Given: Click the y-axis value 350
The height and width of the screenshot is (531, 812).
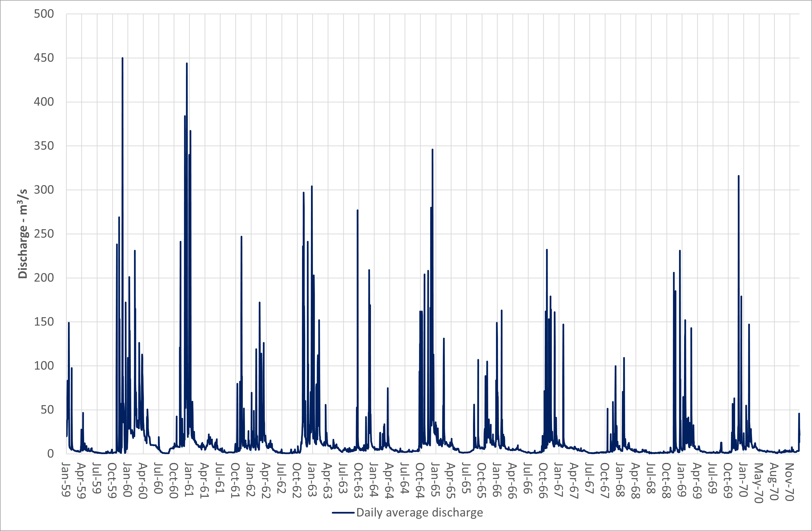Looking at the screenshot, I should click(x=44, y=146).
